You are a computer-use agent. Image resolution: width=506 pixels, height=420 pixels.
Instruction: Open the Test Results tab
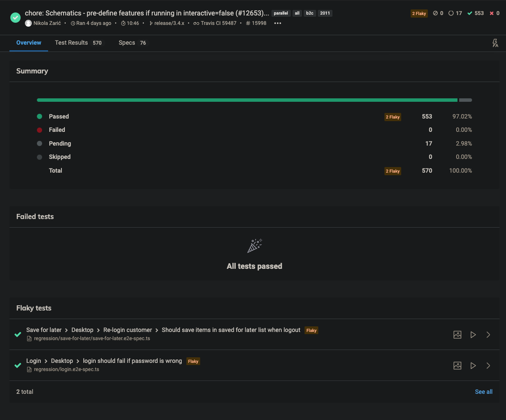[78, 43]
